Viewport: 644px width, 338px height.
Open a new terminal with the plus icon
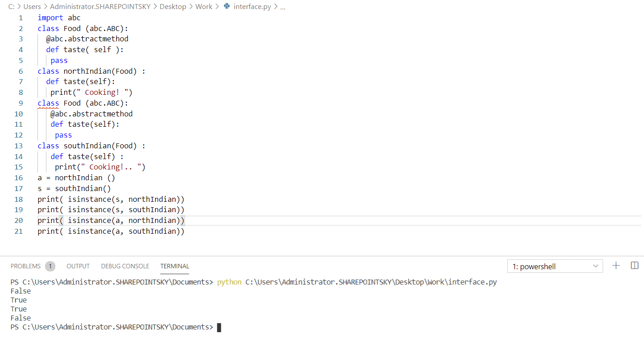616,265
